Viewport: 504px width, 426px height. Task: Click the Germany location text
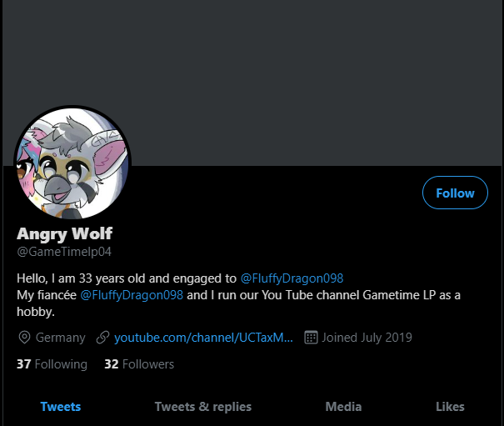61,338
